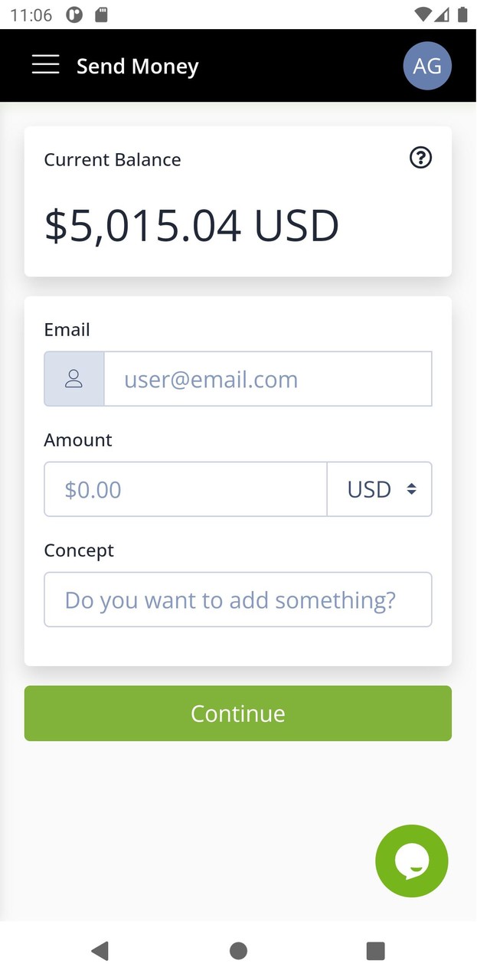Click the email input field

click(x=268, y=378)
